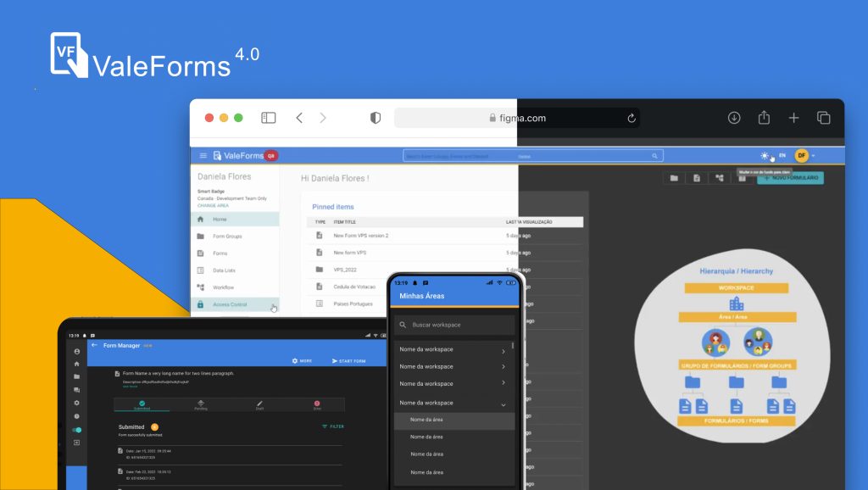Click the ValeForms logo in the web header
This screenshot has height=490, width=868.
tap(238, 156)
